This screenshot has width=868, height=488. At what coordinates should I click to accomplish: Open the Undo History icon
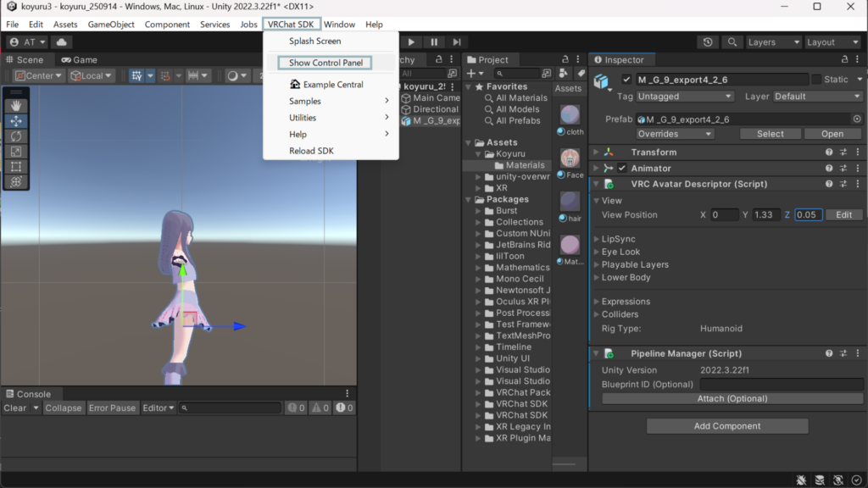[709, 42]
